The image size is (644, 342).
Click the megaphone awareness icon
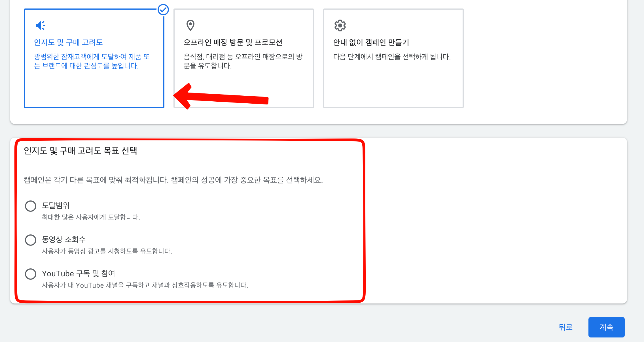tap(40, 25)
